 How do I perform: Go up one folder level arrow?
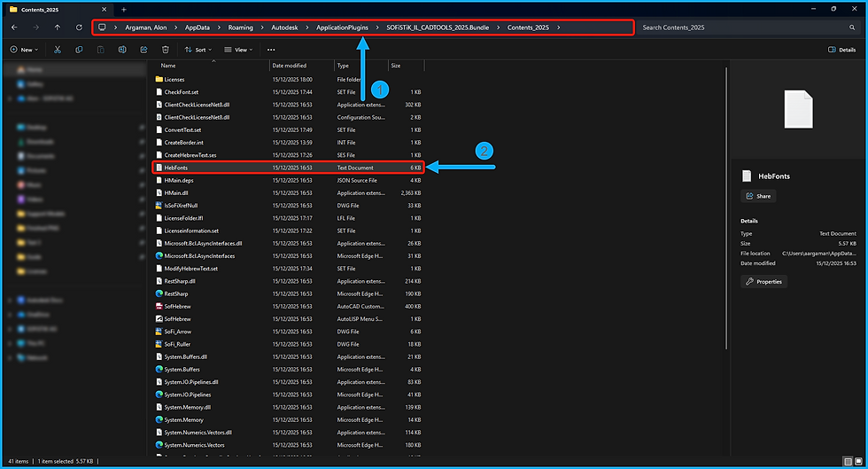tap(57, 27)
